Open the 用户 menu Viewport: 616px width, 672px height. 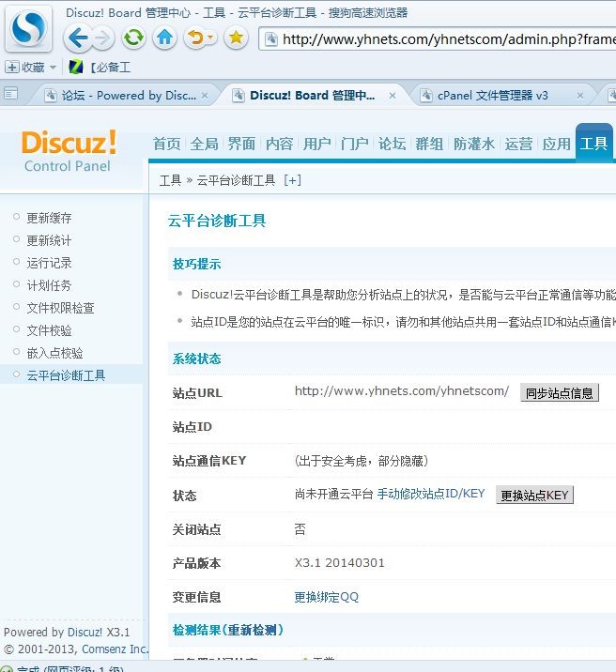pos(316,144)
